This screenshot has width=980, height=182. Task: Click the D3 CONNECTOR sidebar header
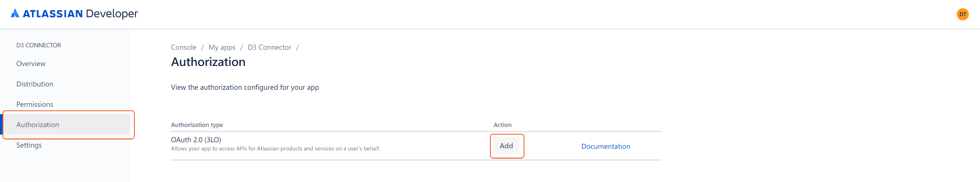39,45
